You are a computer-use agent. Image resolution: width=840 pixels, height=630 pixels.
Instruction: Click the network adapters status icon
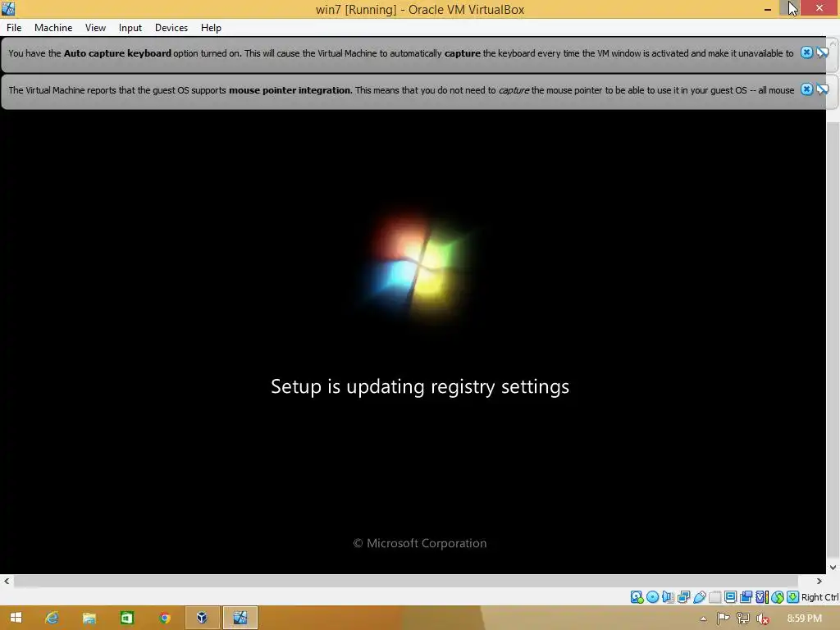point(683,597)
